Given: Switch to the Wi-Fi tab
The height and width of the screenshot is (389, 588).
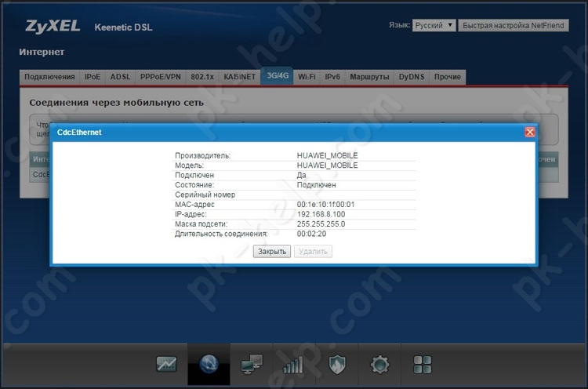Looking at the screenshot, I should [307, 77].
